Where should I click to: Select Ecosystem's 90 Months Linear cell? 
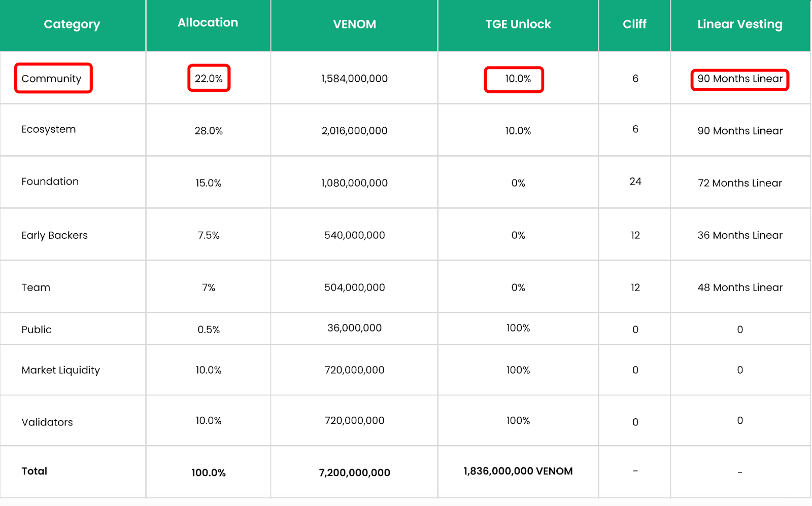click(740, 131)
